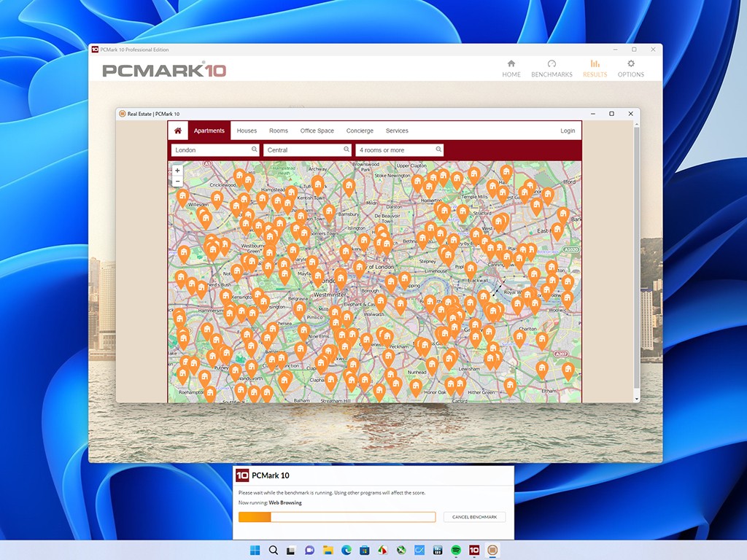The width and height of the screenshot is (747, 560).
Task: Click the search icon in Central field
Action: point(347,149)
